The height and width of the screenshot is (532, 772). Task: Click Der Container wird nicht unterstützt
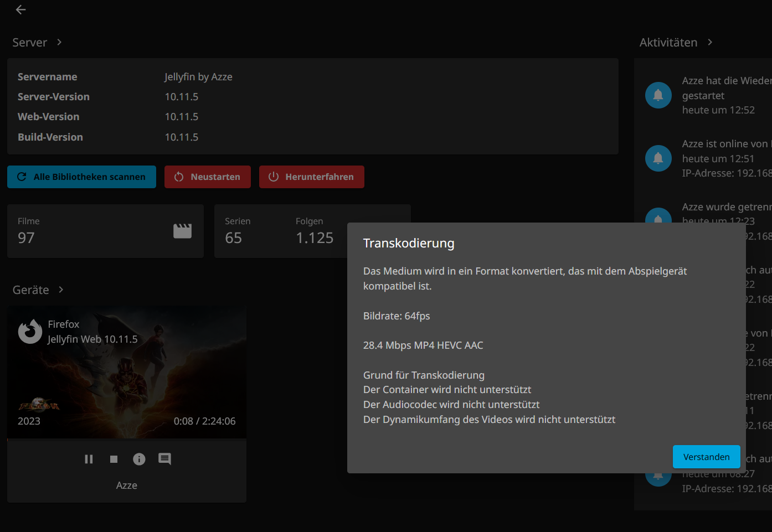pos(447,390)
